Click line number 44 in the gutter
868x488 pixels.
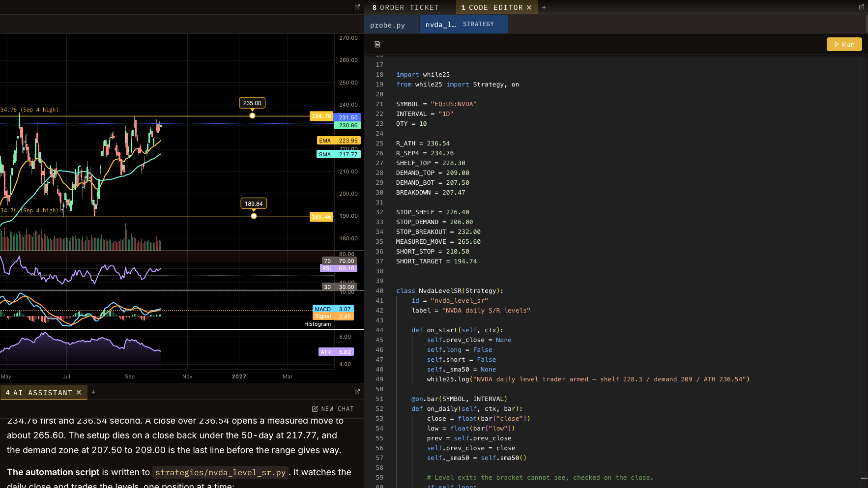coord(379,330)
